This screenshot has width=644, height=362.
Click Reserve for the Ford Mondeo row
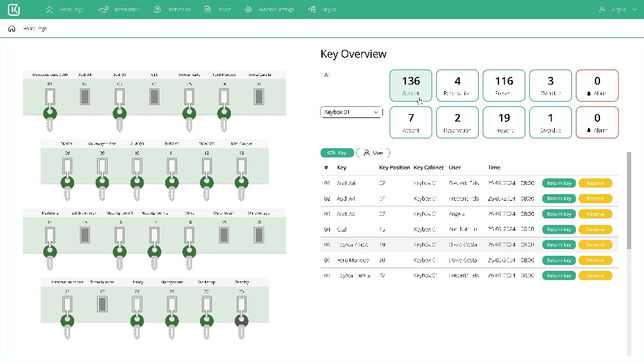595,260
